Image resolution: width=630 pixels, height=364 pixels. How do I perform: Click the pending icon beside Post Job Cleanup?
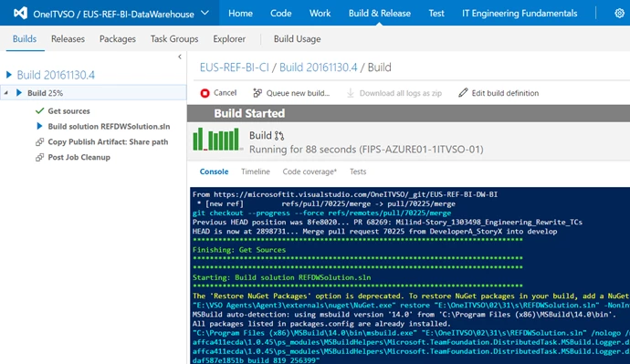tap(39, 157)
